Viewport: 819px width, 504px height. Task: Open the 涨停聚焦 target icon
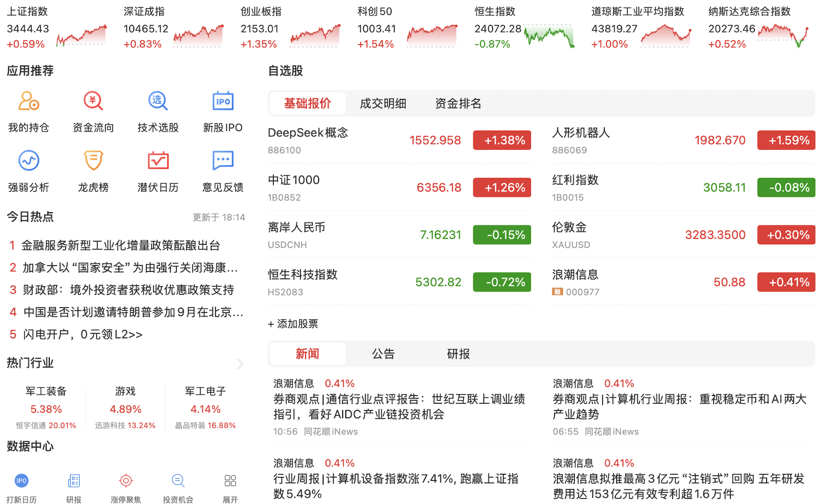pos(126,481)
